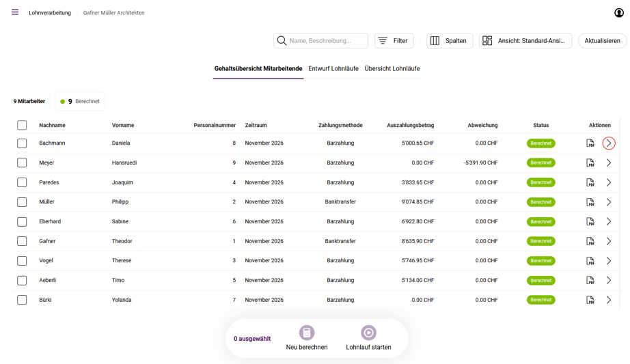Screen dimensions: 630x364
Task: Open the Gafner Müller Architekten breadcrumb
Action: [113, 13]
